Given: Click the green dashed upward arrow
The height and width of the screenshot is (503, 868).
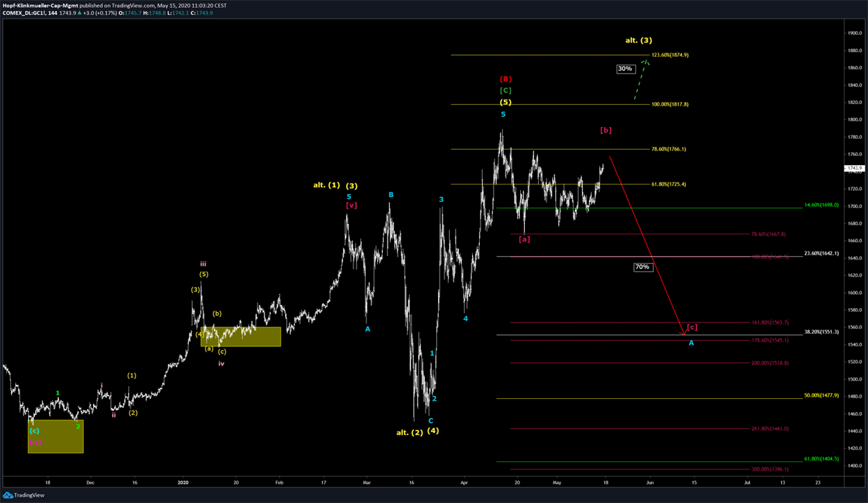Looking at the screenshot, I should (x=641, y=81).
